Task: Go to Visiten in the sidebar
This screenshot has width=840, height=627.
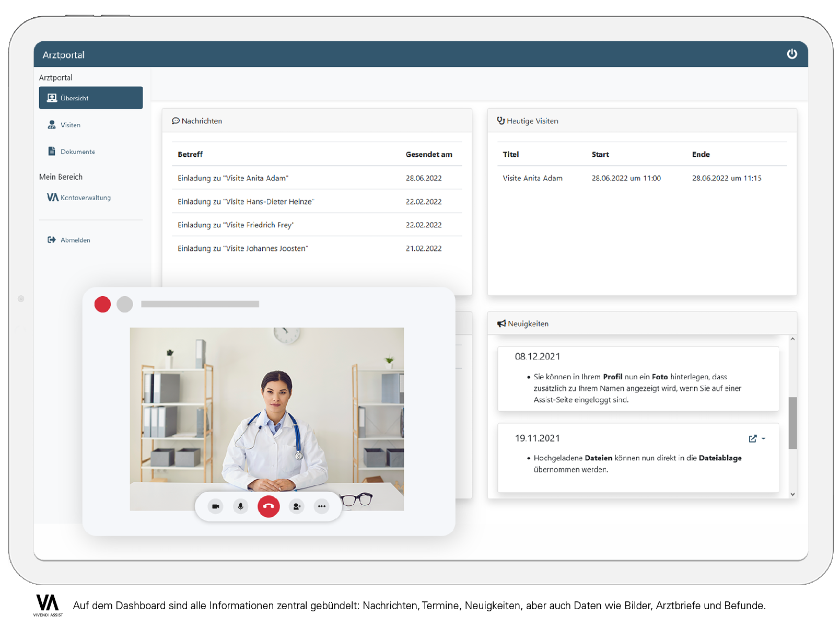Action: pyautogui.click(x=70, y=125)
